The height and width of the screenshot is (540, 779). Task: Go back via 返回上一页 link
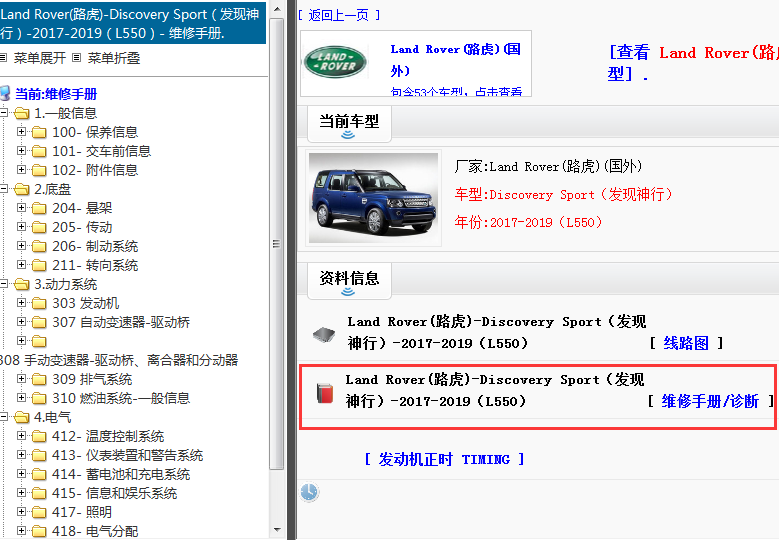point(339,15)
